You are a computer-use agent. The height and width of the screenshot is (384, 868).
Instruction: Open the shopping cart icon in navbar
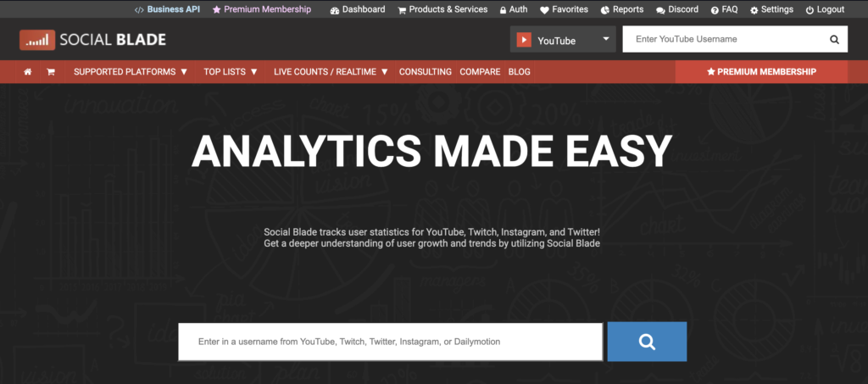click(x=50, y=72)
